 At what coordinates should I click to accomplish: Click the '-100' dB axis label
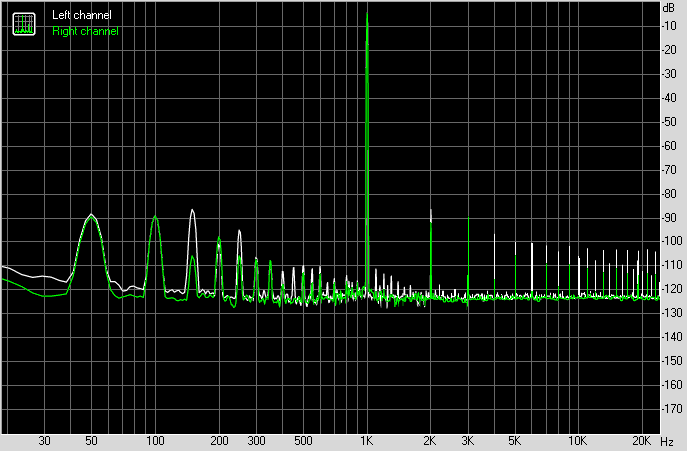pyautogui.click(x=673, y=241)
